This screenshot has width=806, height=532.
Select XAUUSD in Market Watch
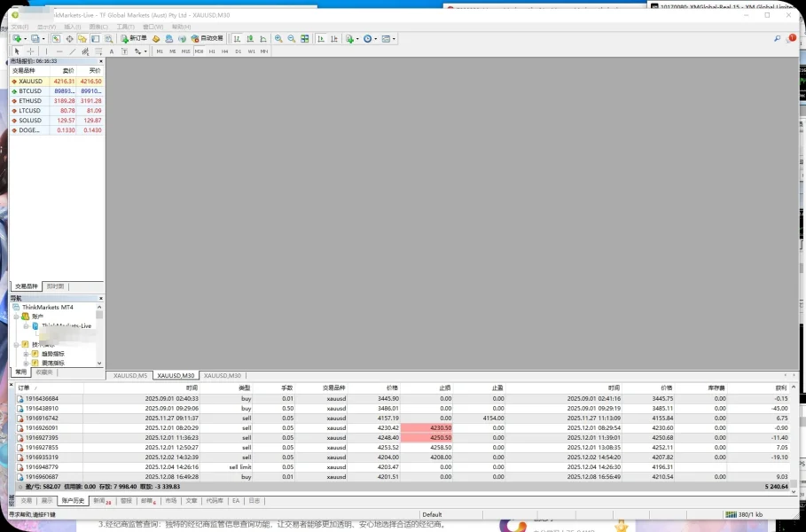57,82
